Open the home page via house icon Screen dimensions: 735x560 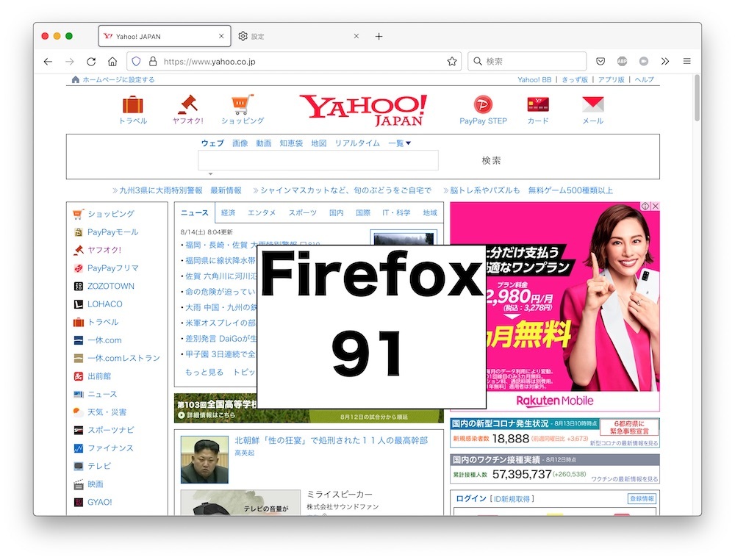coord(112,62)
